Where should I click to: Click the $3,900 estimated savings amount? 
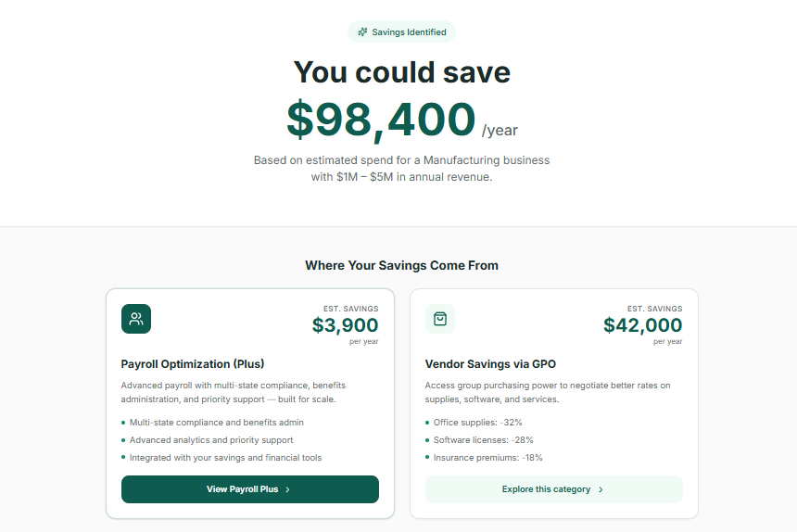tap(345, 325)
